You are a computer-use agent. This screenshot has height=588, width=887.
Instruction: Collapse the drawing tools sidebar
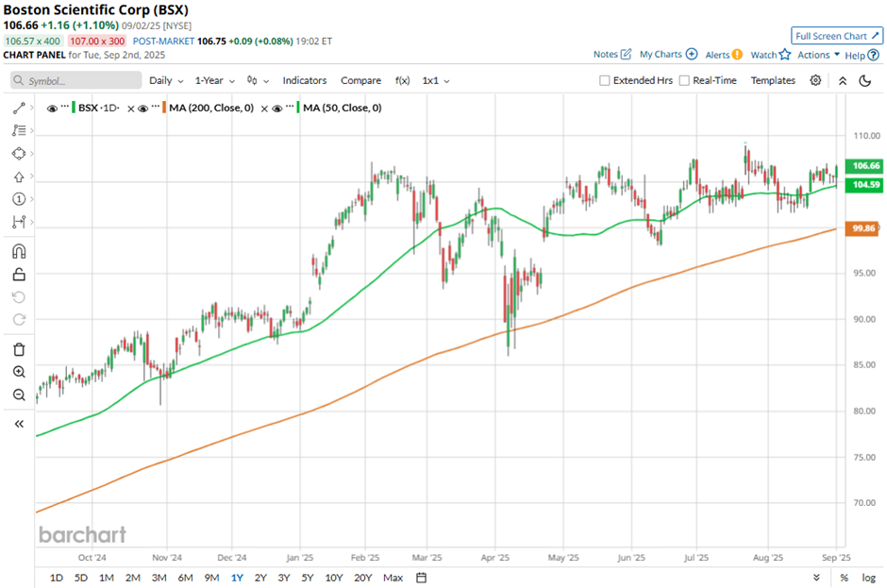(x=19, y=424)
